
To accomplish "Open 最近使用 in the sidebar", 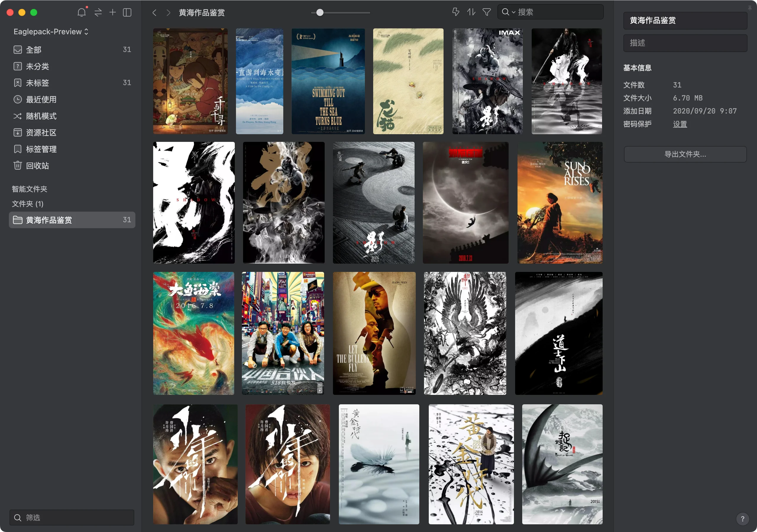I will coord(72,99).
